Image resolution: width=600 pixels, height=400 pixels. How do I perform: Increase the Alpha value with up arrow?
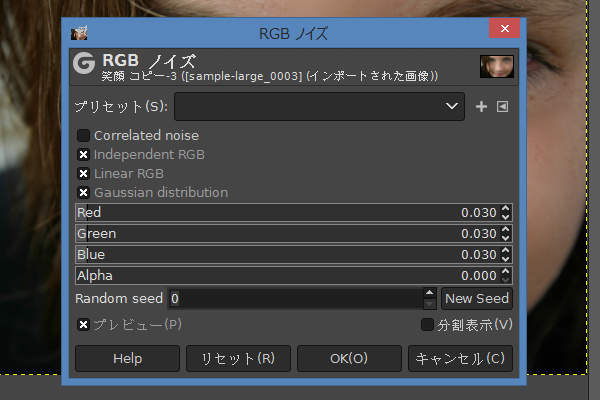point(505,271)
